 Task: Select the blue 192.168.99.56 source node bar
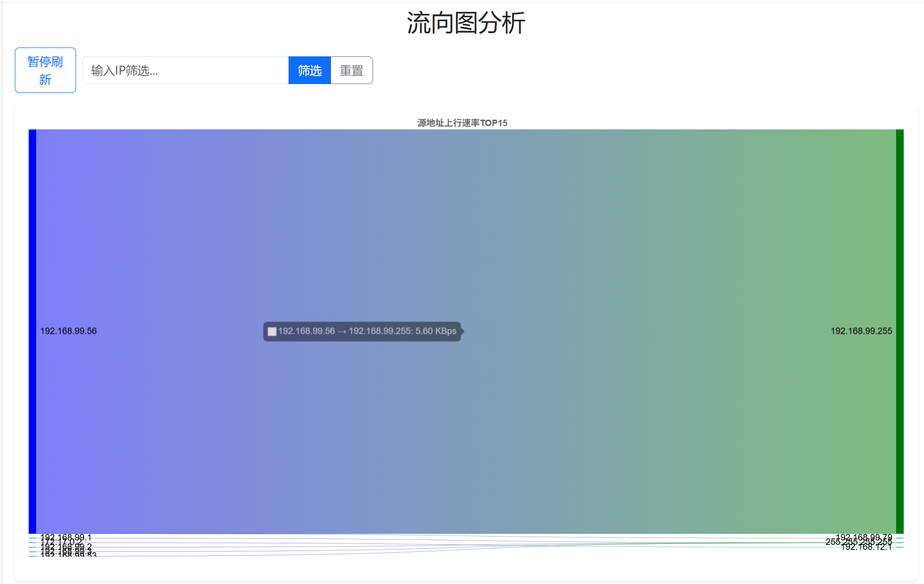(x=33, y=331)
